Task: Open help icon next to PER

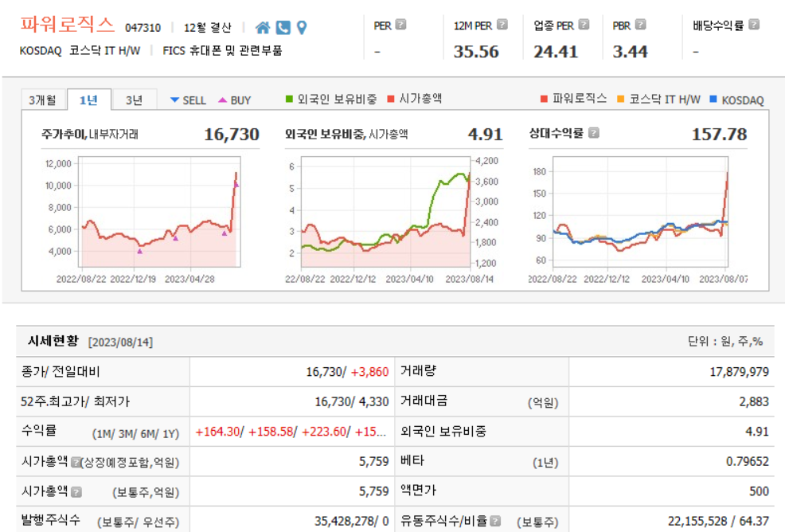Action: point(400,25)
